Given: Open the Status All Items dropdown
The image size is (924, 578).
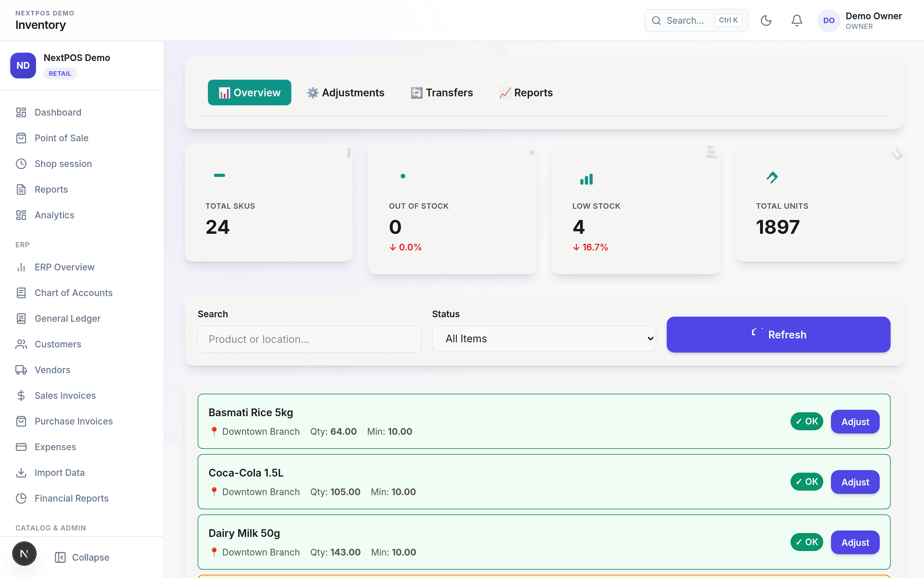Looking at the screenshot, I should click(544, 339).
